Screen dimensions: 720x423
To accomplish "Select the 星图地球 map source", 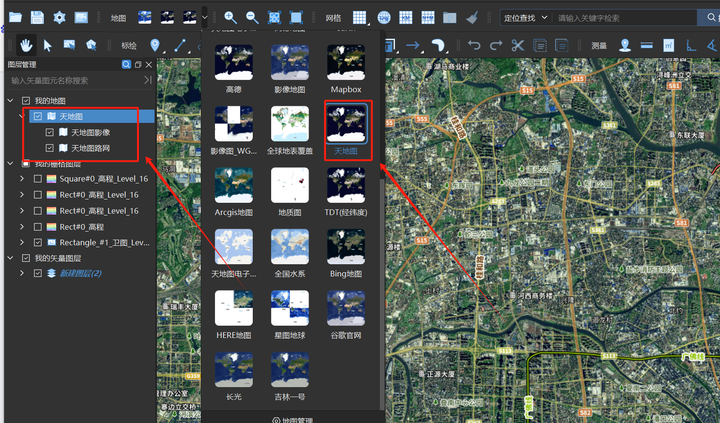I will (x=290, y=315).
